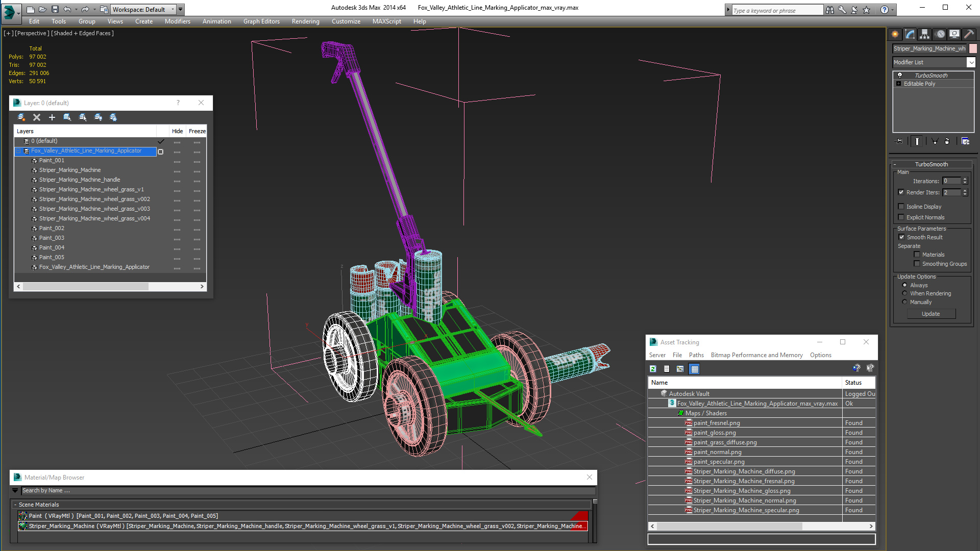Click Remove Modifier trash icon

(947, 141)
